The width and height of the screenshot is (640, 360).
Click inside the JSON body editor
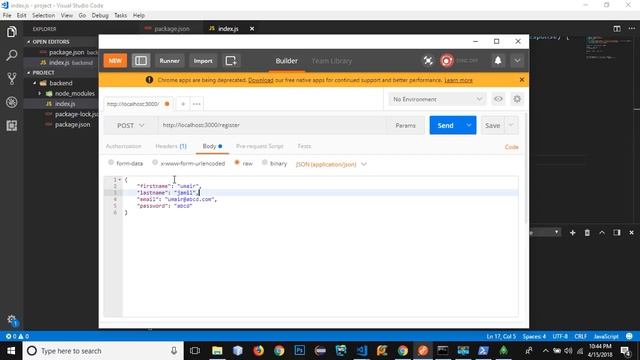pyautogui.click(x=320, y=247)
